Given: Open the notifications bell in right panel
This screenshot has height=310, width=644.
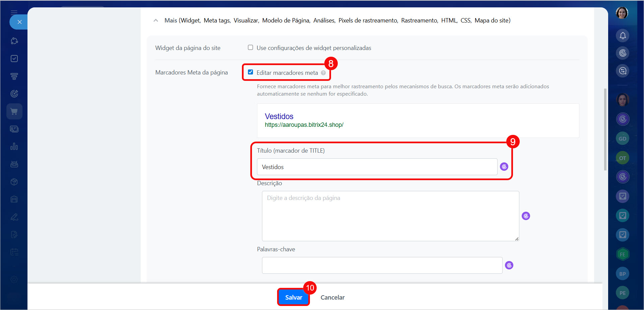Looking at the screenshot, I should pos(623,36).
